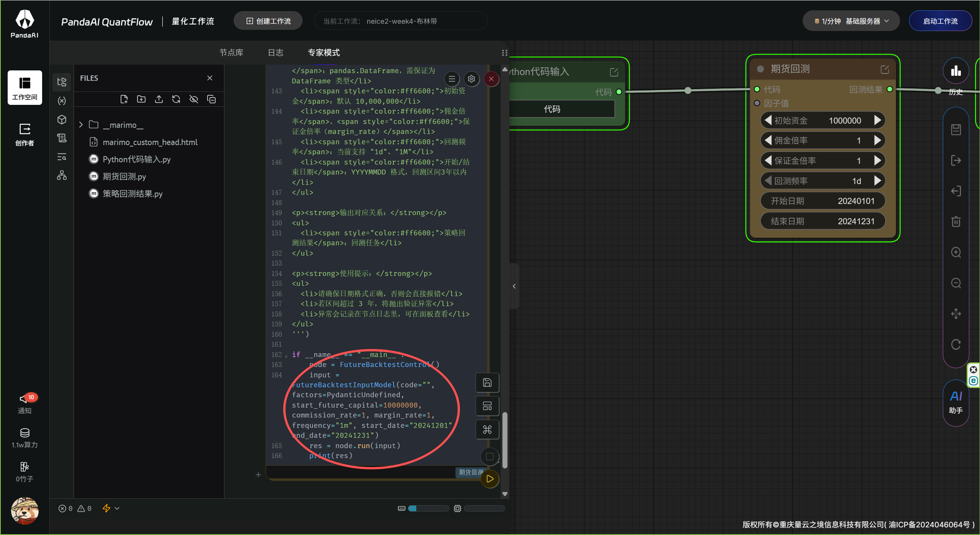Click the code editor vertical scrollbar thumb

point(505,440)
